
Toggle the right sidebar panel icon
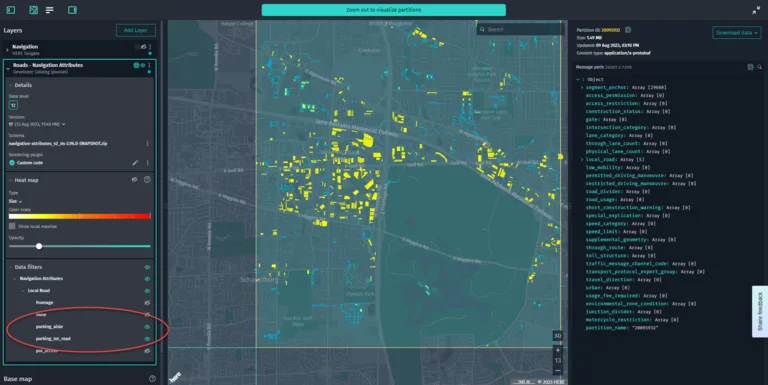point(72,10)
